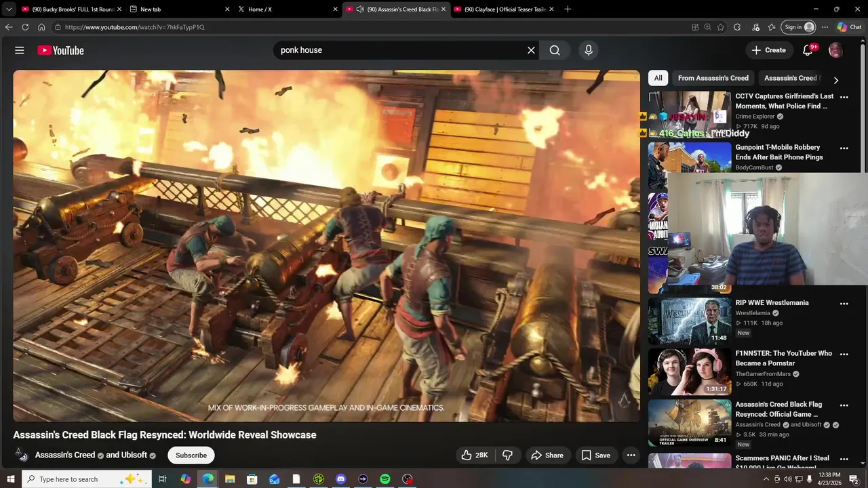Open Task View on the taskbar
868x488 pixels.
tap(163, 479)
